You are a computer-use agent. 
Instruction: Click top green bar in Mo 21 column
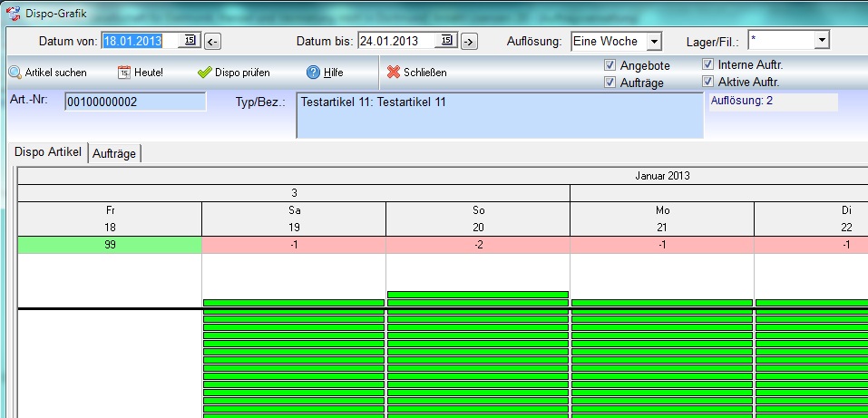click(662, 303)
